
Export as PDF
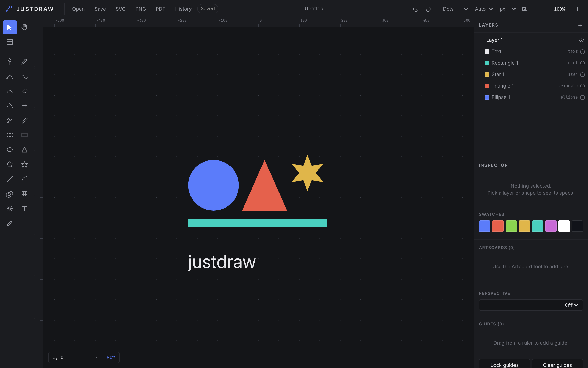point(160,9)
